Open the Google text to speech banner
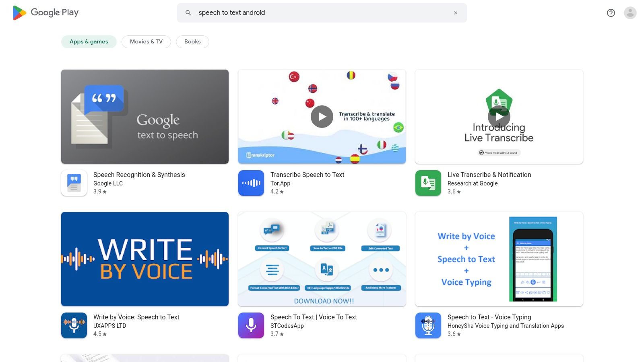The height and width of the screenshot is (362, 644). coord(145,117)
